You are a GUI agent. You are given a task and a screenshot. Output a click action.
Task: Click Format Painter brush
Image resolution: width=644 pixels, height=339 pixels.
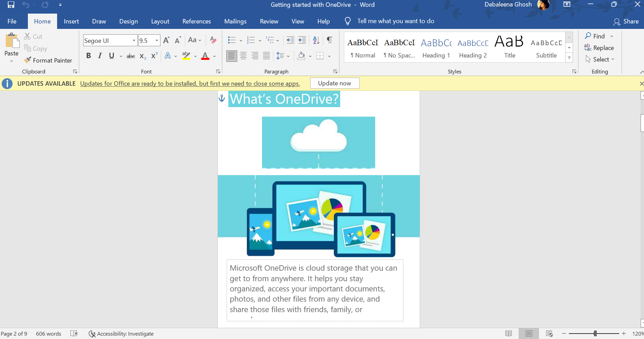pos(48,60)
